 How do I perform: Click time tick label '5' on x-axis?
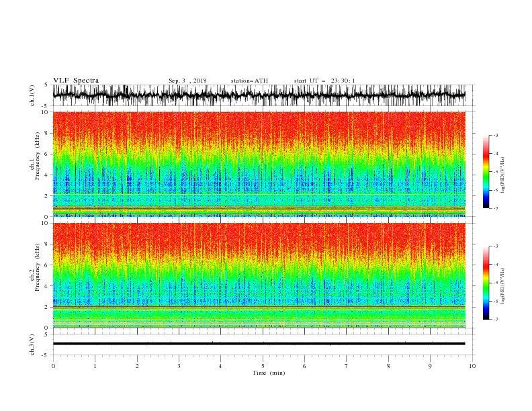[263, 366]
